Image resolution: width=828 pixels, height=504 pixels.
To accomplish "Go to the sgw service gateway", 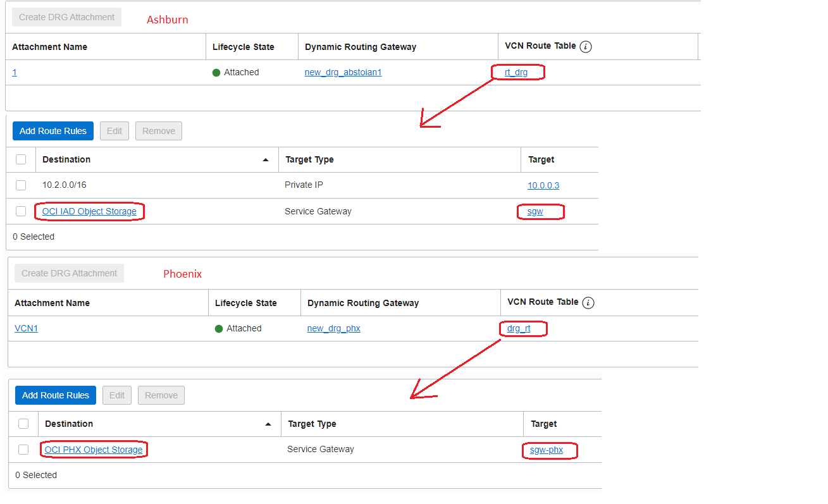I will pos(535,211).
